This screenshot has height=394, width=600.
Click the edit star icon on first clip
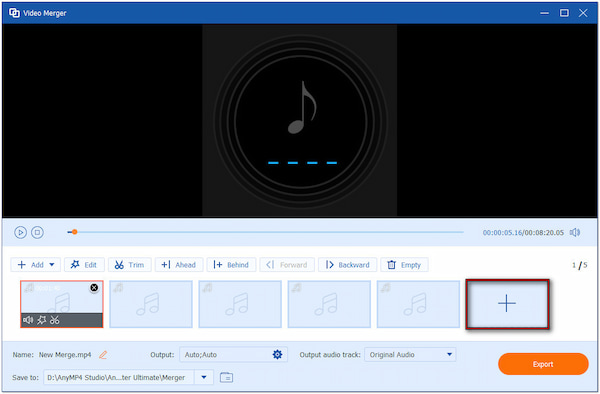(41, 320)
